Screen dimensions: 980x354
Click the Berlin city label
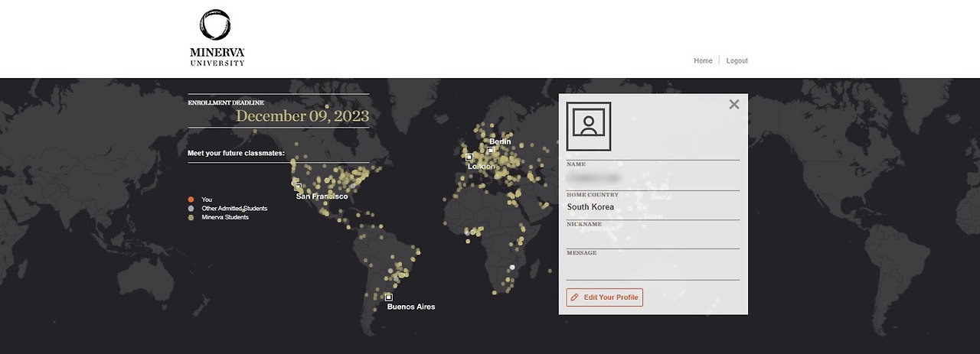click(x=500, y=141)
